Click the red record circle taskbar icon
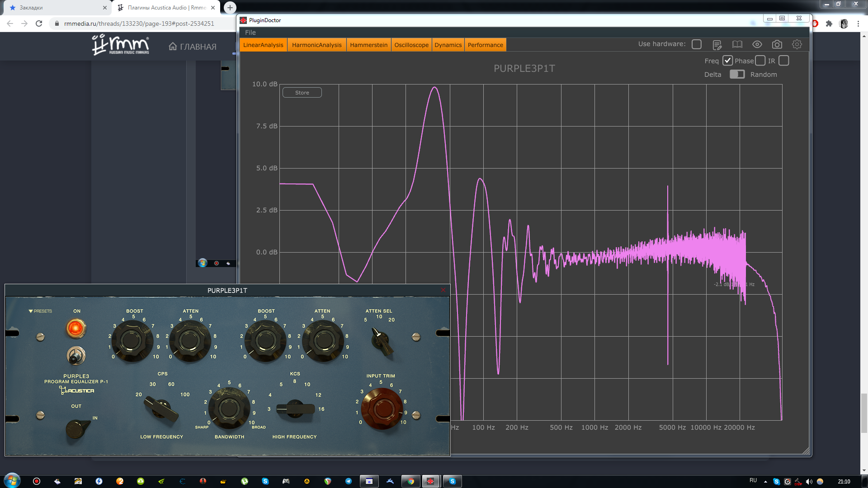Screen dimensions: 868x488 (37, 481)
